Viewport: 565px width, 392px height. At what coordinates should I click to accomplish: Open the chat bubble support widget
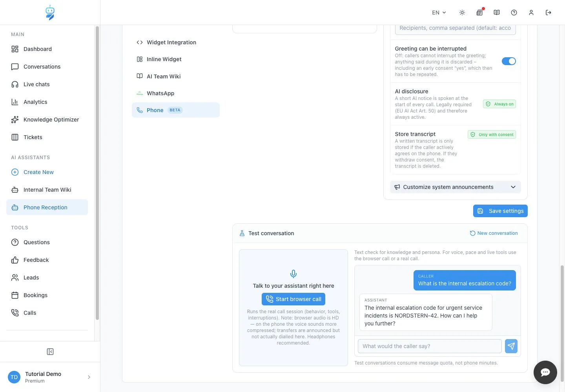(x=545, y=372)
